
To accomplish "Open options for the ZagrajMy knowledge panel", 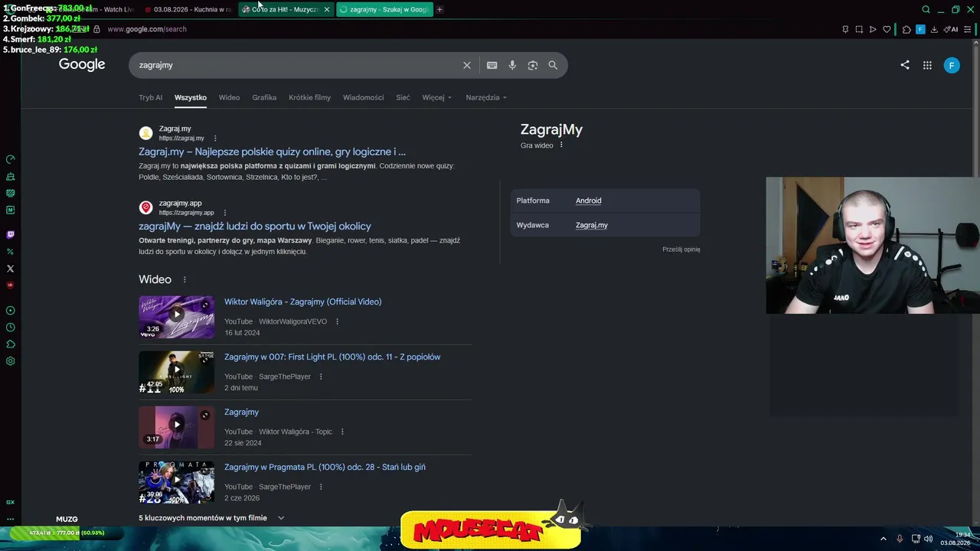I will (561, 145).
